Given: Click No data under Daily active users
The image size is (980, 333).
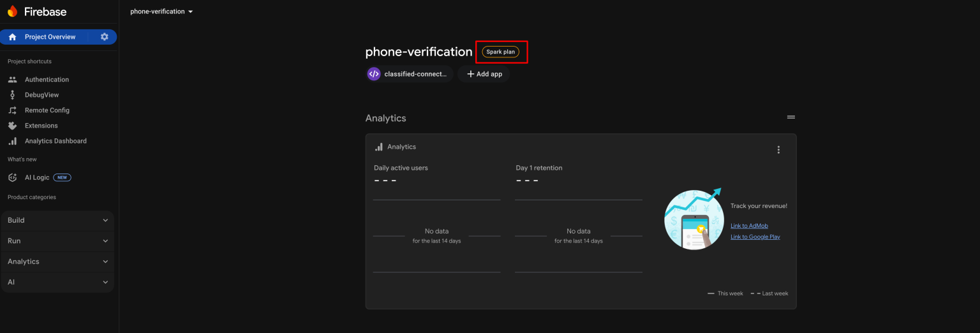Looking at the screenshot, I should 436,231.
